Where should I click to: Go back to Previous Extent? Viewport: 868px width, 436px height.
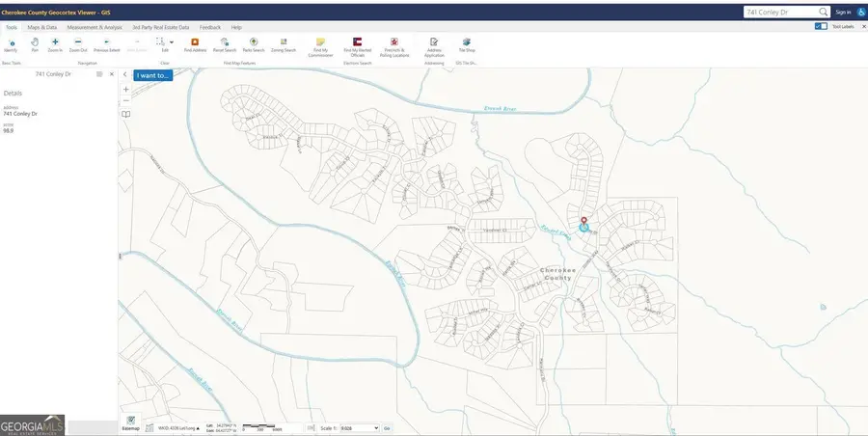click(x=107, y=45)
